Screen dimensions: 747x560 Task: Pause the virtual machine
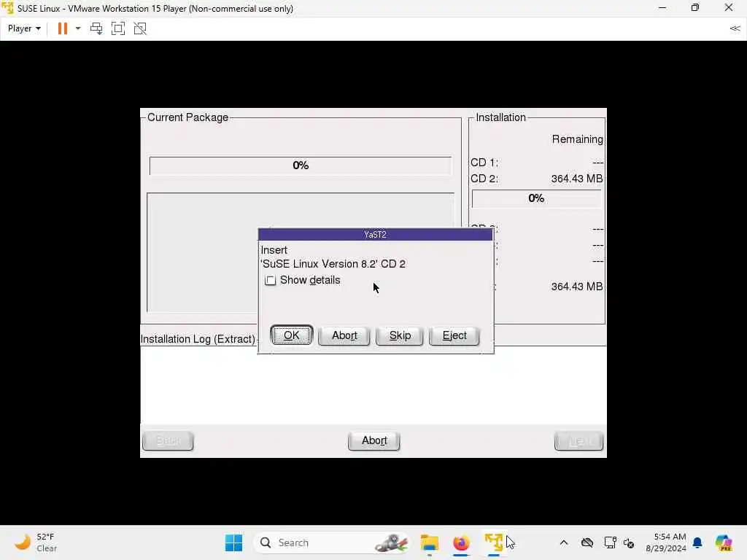tap(63, 28)
